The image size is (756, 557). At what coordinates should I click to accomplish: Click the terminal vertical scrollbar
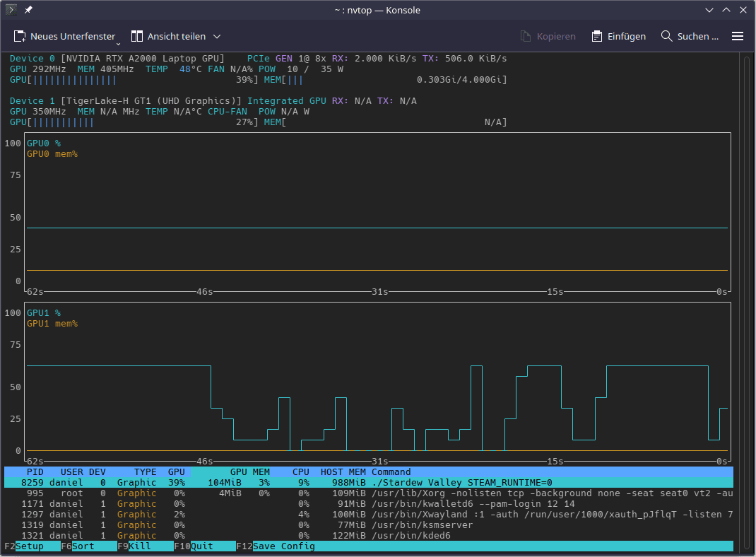coord(748,304)
